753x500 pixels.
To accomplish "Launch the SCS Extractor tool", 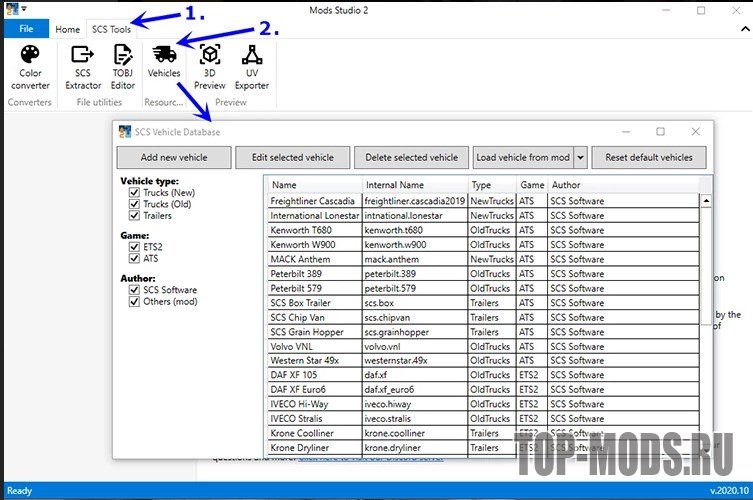I will coord(83,64).
